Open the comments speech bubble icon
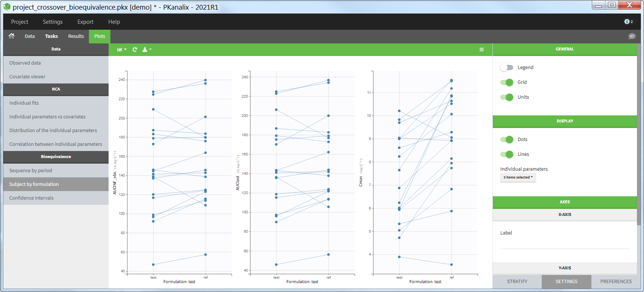644x292 pixels. click(632, 36)
